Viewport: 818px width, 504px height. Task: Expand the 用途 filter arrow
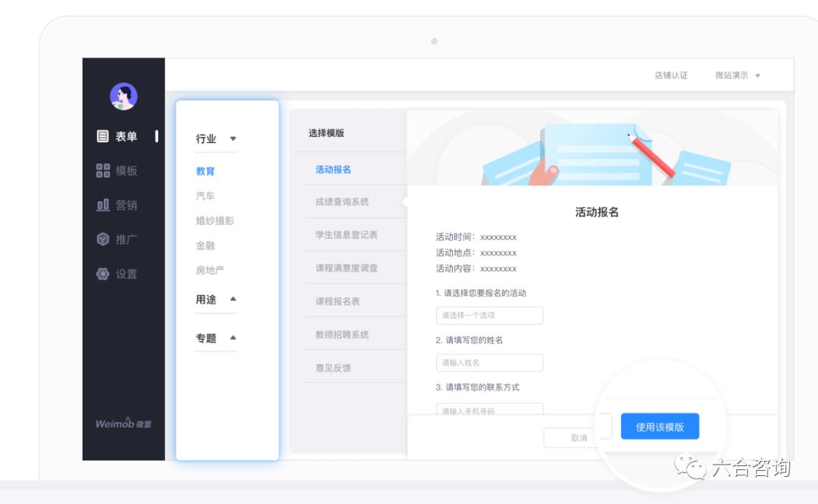pyautogui.click(x=233, y=299)
